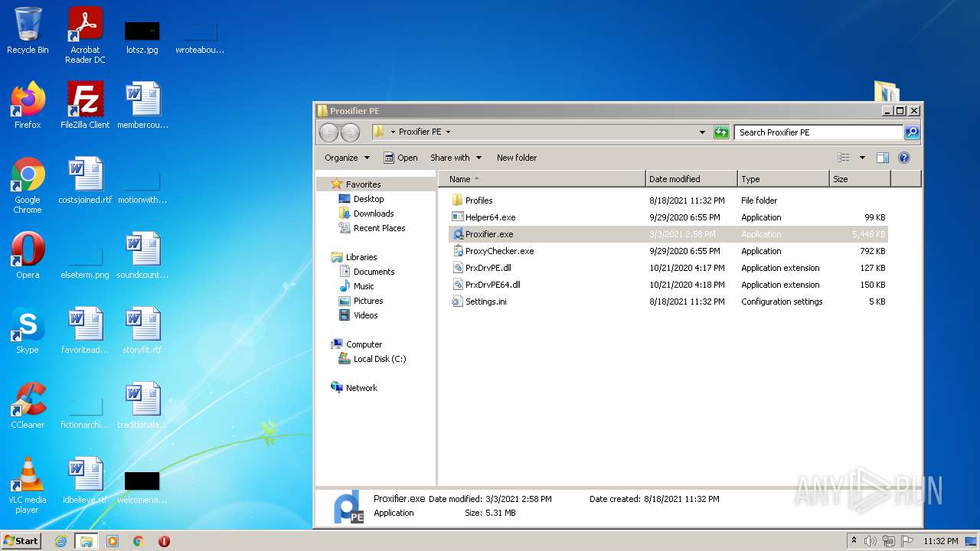Viewport: 980px width, 551px height.
Task: Select costsjoined.rtf document on desktop
Action: 85,181
